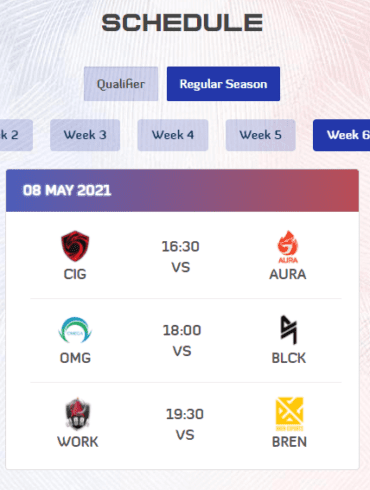Click the AURA flame logo
Viewport: 370px width, 490px height.
(x=288, y=247)
